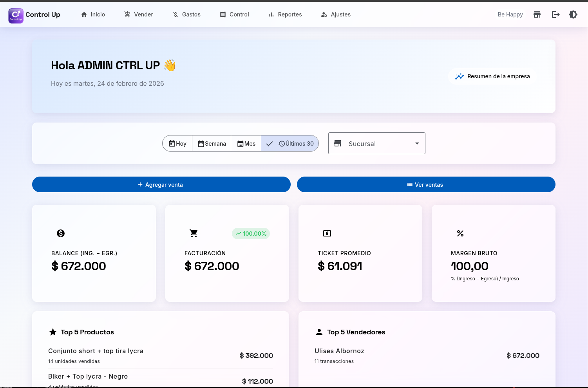Toggle the dark mode brightness icon
The width and height of the screenshot is (588, 388).
tap(573, 14)
